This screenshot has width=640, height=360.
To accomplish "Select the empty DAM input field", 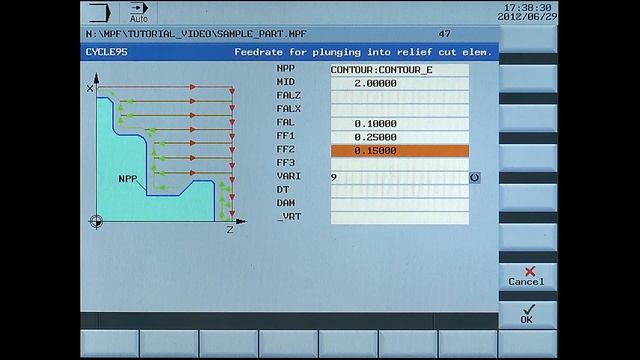I will click(x=399, y=204).
